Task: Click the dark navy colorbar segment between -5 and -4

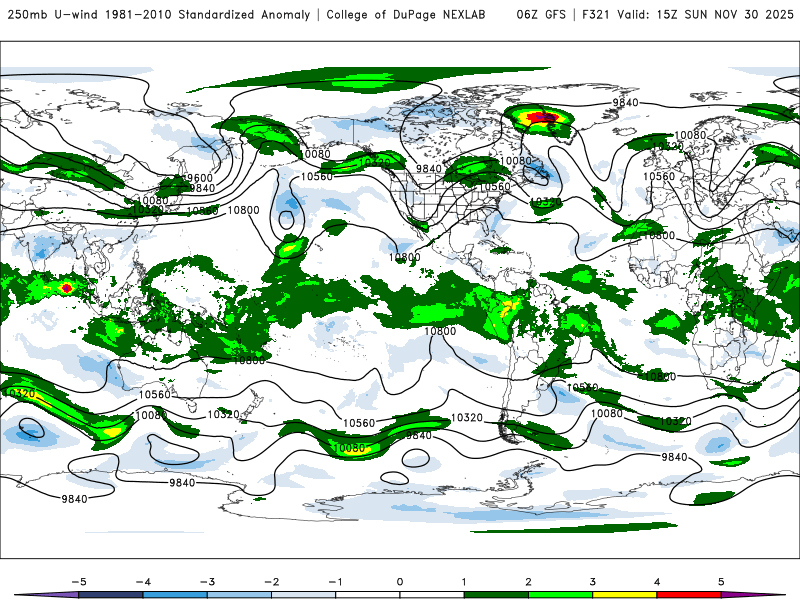Action: point(111,595)
